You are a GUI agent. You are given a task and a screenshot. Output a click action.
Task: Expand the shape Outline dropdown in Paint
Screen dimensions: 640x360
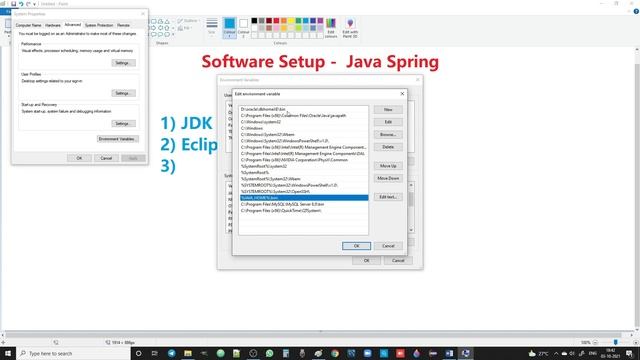(188, 21)
